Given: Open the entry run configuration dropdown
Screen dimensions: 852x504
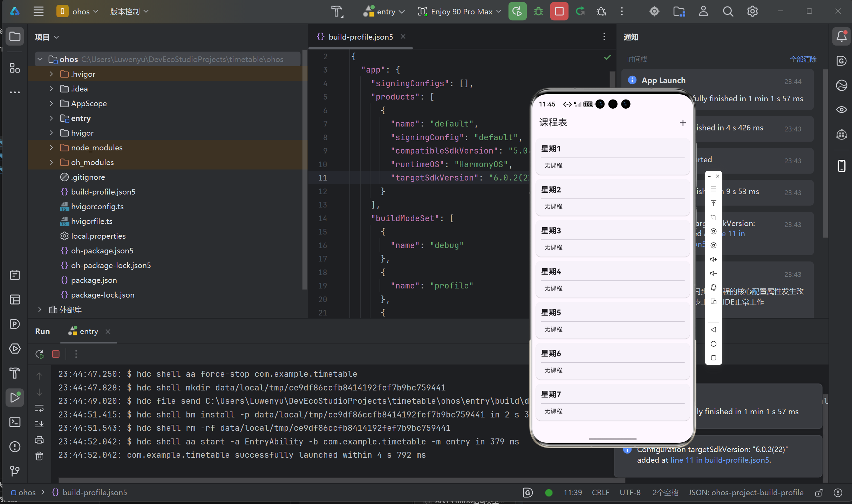Looking at the screenshot, I should [384, 11].
